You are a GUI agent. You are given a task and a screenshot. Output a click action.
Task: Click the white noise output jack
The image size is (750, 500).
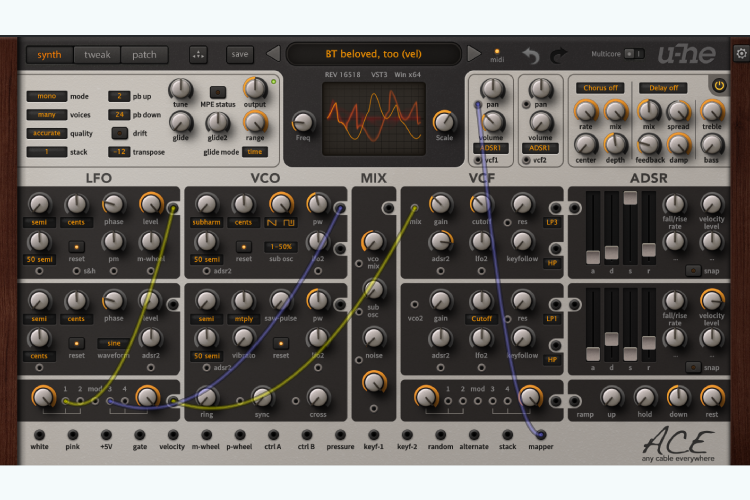click(x=39, y=434)
